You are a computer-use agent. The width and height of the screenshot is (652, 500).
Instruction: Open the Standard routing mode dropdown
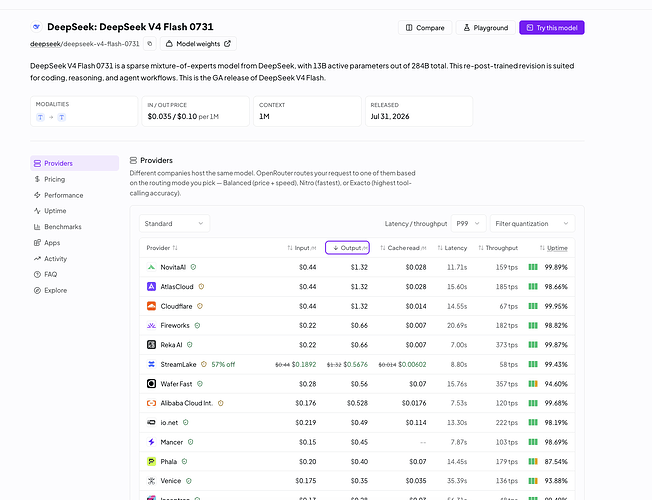pyautogui.click(x=174, y=224)
